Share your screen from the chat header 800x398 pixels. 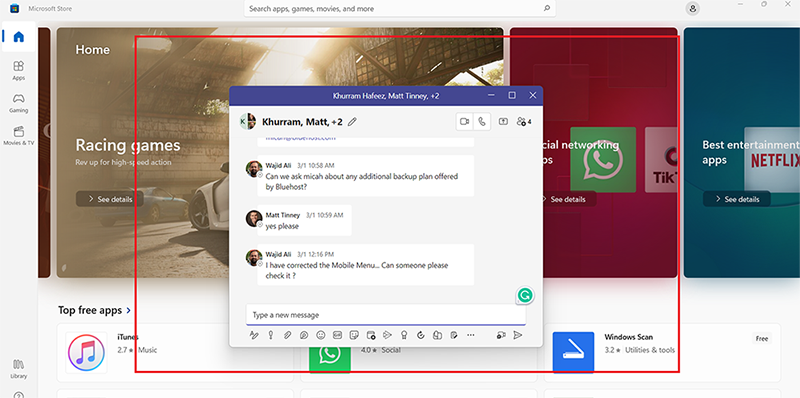point(503,121)
